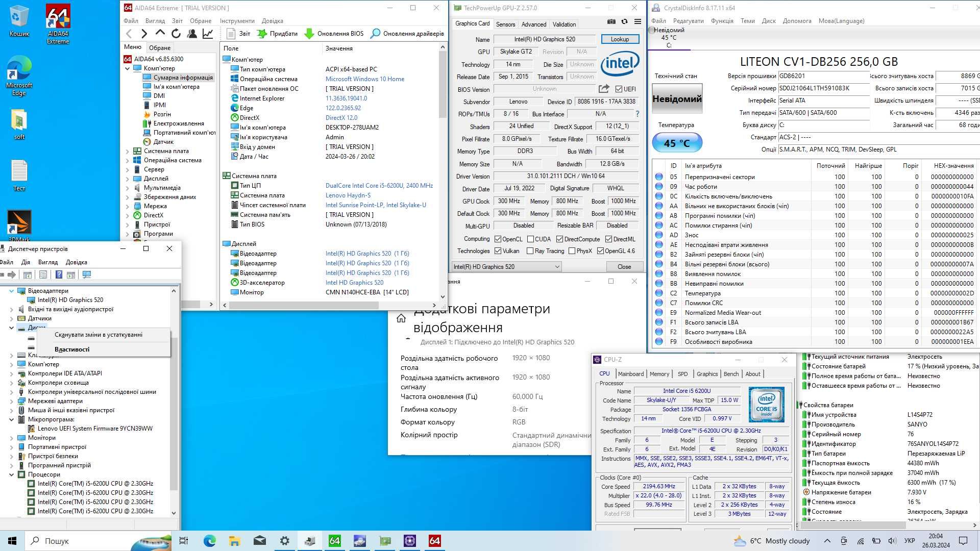
Task: Click home icon in display settings window
Action: click(401, 318)
